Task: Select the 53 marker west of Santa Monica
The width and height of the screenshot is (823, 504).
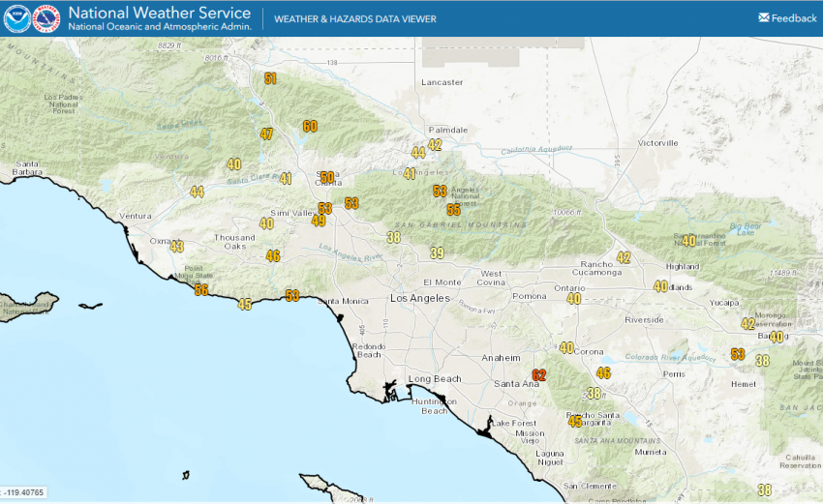Action: (x=292, y=296)
